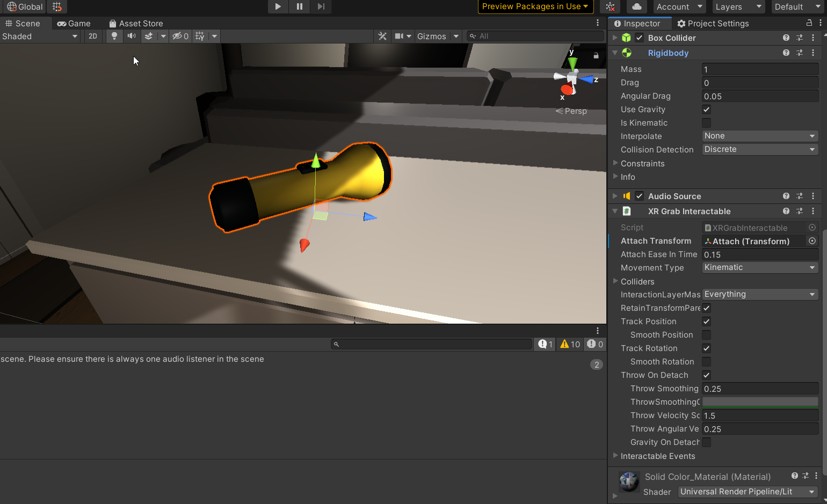Click the Mass input field
This screenshot has width=827, height=504.
[x=759, y=69]
